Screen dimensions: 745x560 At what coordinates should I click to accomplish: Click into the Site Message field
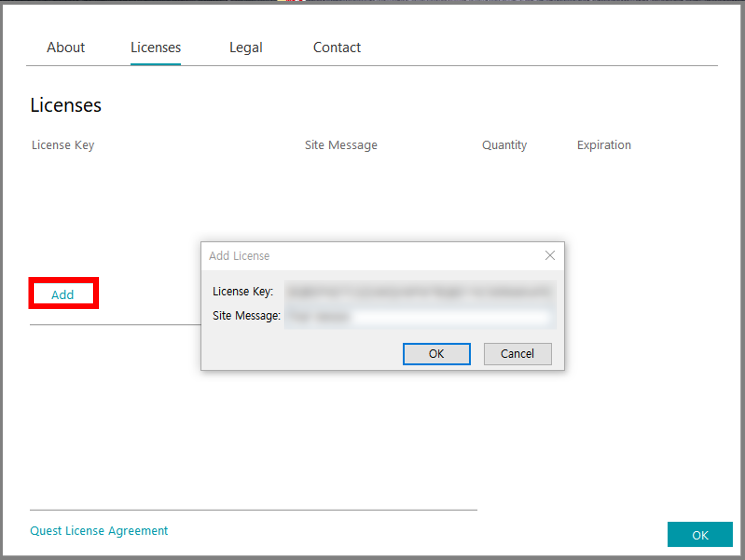pos(420,316)
